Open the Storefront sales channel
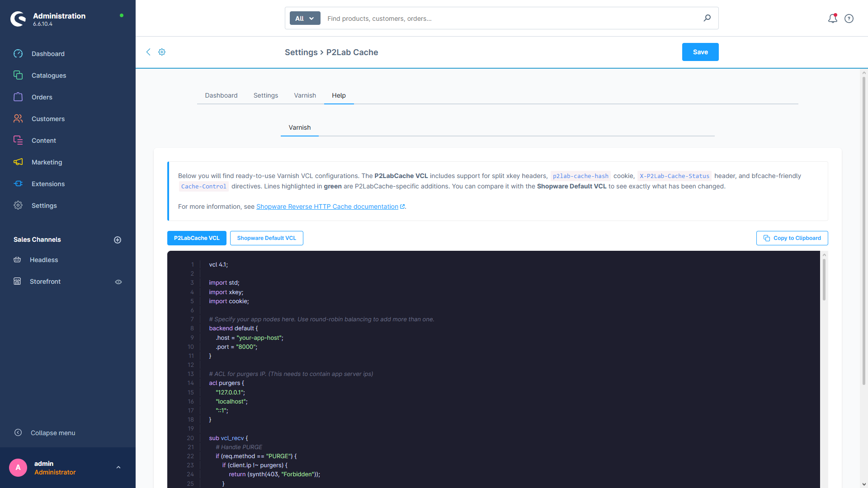Screen dimensions: 868x488 tap(45, 282)
